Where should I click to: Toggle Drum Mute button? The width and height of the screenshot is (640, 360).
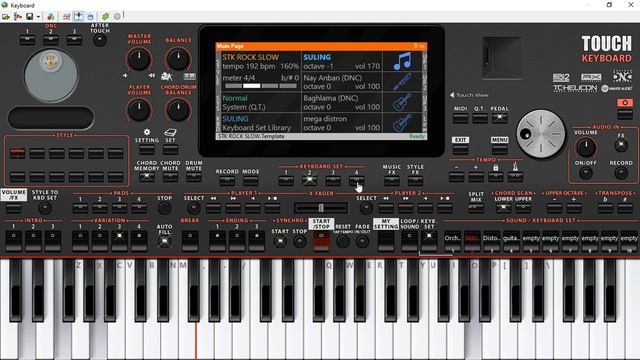pos(193,177)
